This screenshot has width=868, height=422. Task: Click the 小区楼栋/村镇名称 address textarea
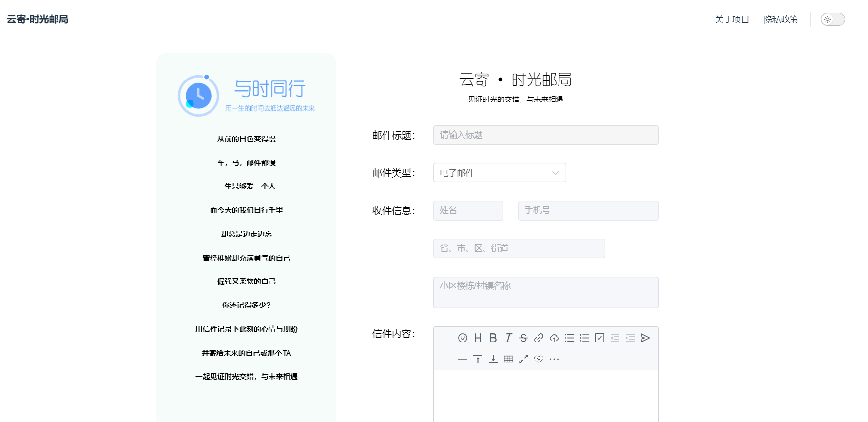coord(546,292)
